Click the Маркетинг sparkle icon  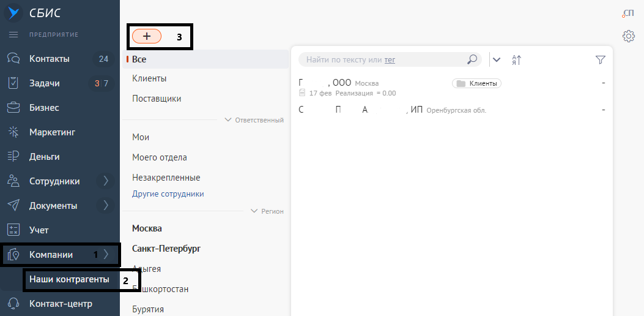(13, 132)
